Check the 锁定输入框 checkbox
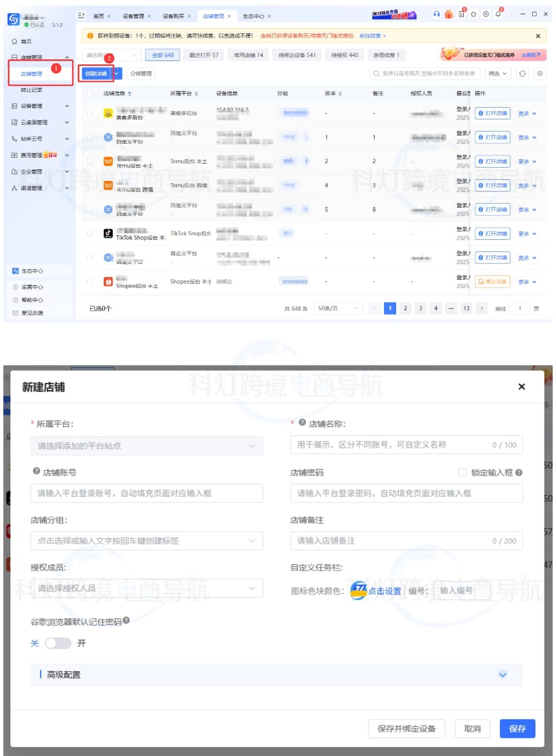 click(x=462, y=472)
